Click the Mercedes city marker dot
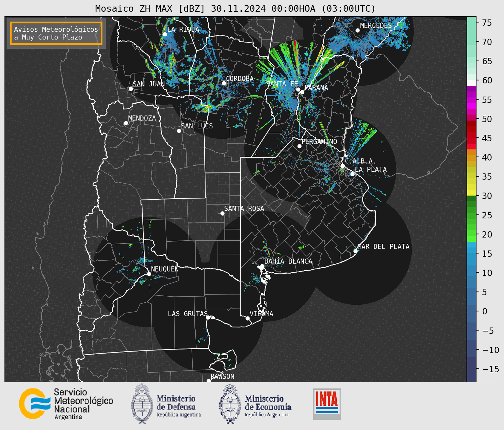Screen dimensions: 504x430 tap(358, 31)
